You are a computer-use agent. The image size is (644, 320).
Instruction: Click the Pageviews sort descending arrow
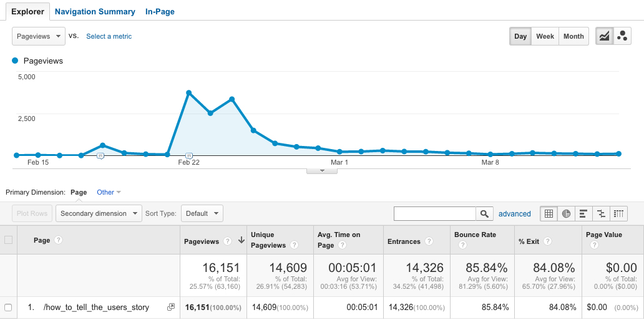point(241,241)
